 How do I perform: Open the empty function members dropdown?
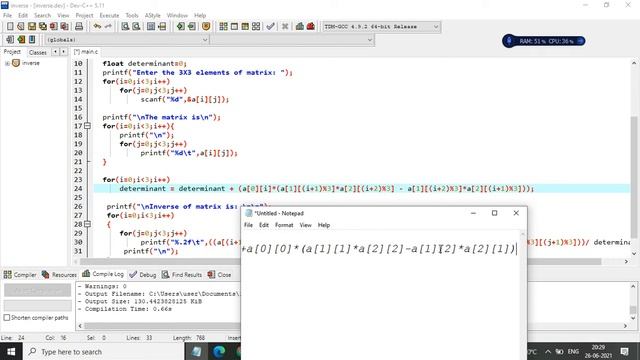coord(293,40)
